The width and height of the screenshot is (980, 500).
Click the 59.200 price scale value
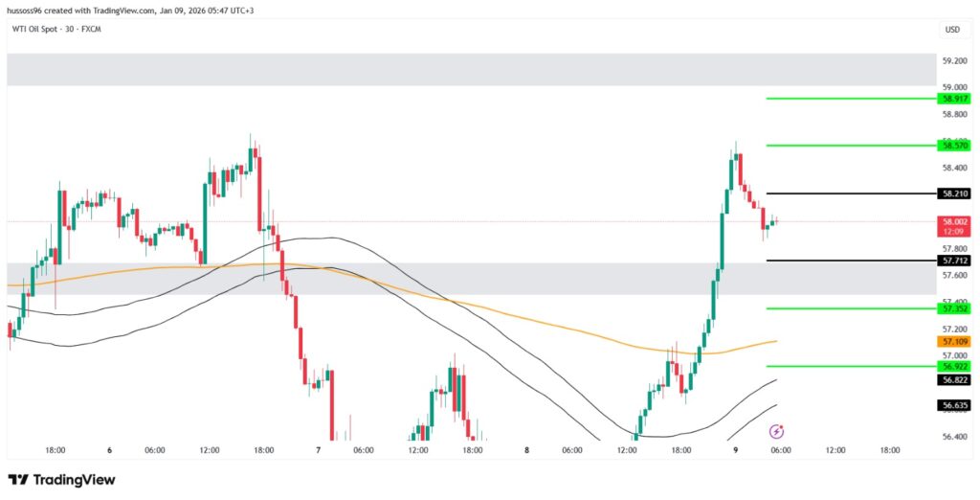[954, 60]
